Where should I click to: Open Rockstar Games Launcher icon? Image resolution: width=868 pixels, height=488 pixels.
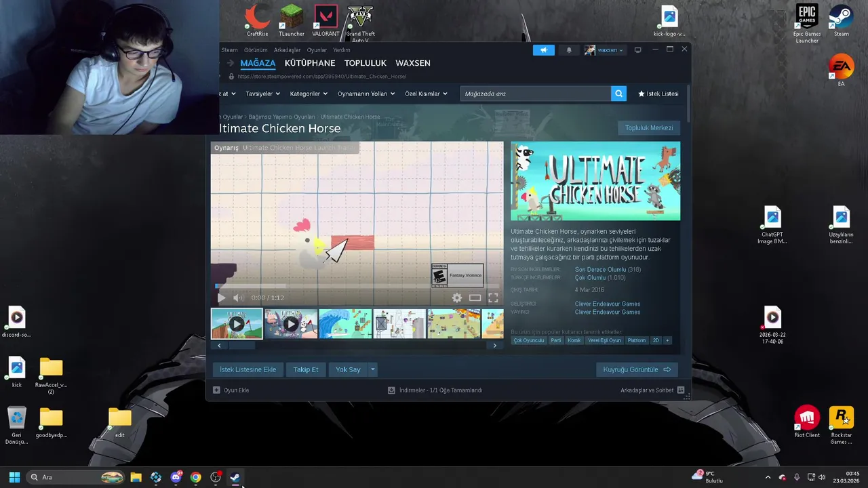842,425
